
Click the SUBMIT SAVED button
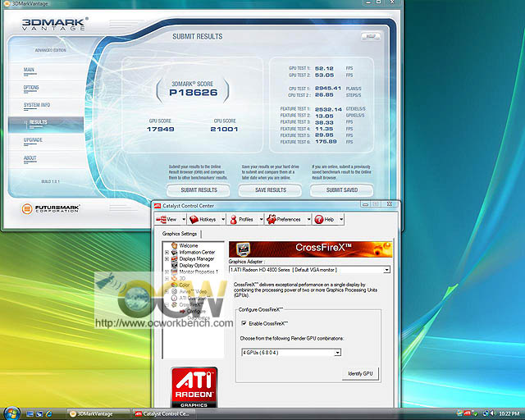click(342, 190)
